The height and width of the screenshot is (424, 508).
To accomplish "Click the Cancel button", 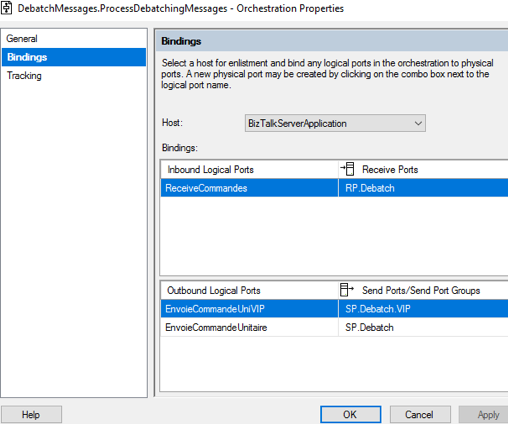I will tap(420, 414).
